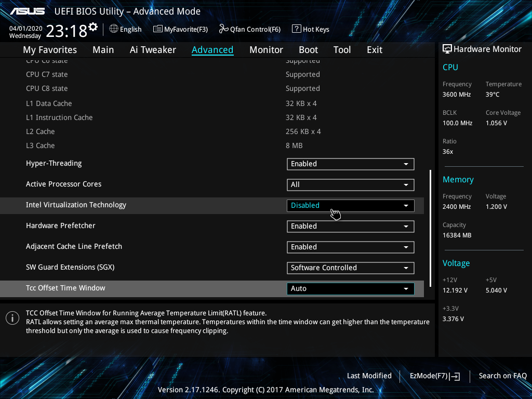
Task: Select the Advanced tab
Action: point(212,50)
